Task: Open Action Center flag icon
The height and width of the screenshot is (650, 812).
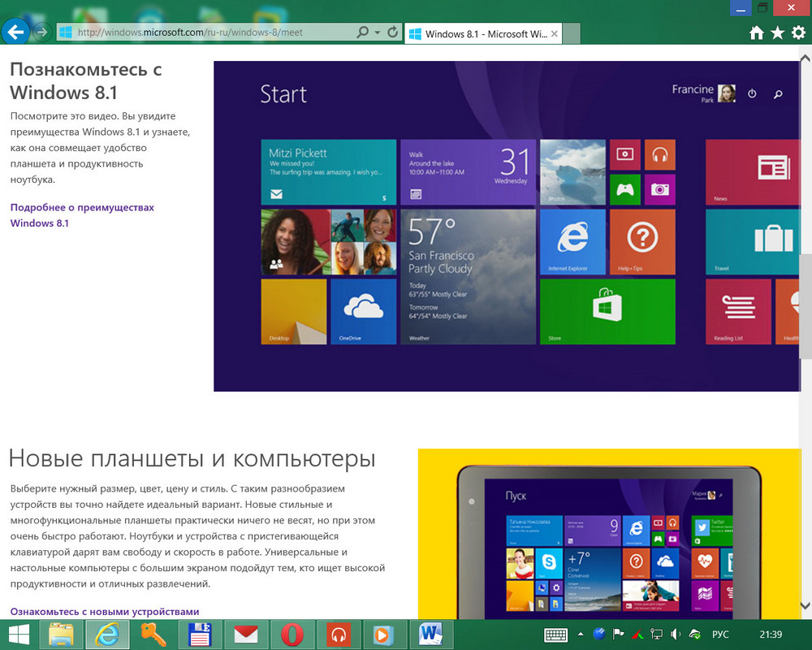Action: click(618, 634)
